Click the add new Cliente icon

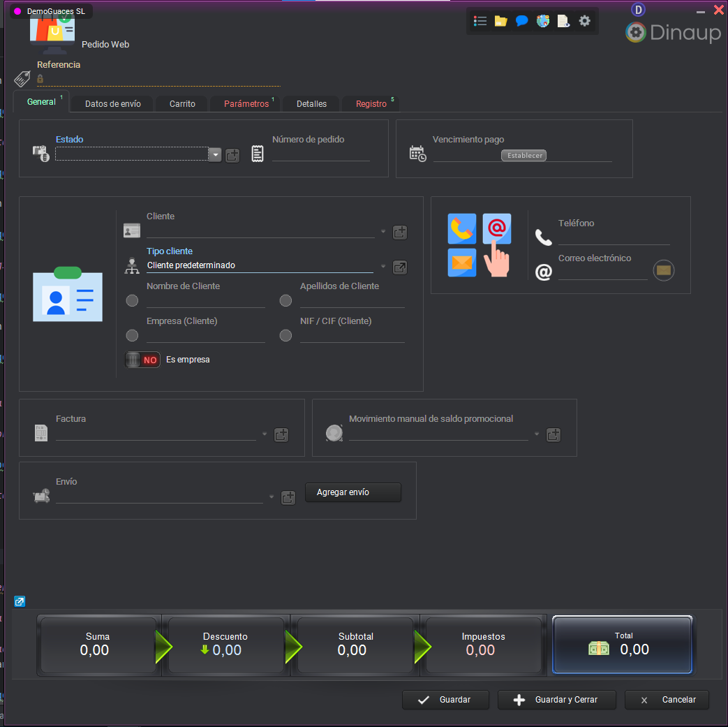pos(400,233)
